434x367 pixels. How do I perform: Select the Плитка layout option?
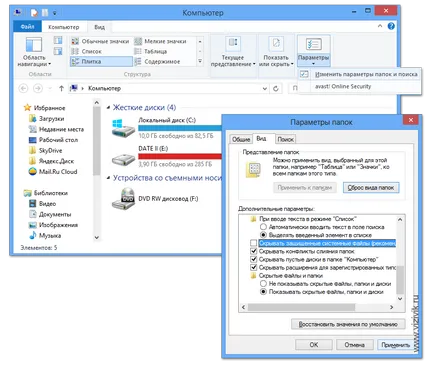(101, 61)
